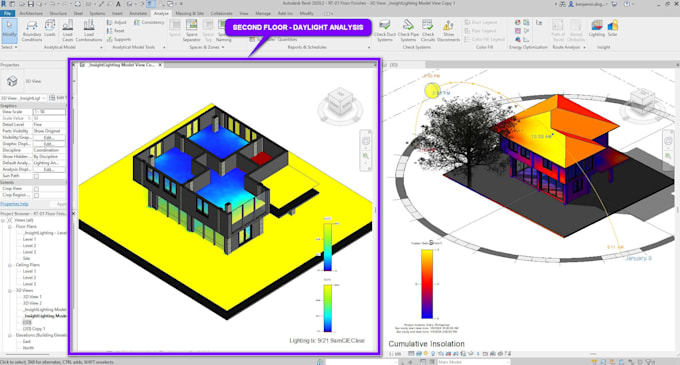Viewport: 680px width, 365px height.
Task: Run Check Duct Systems
Action: click(385, 30)
